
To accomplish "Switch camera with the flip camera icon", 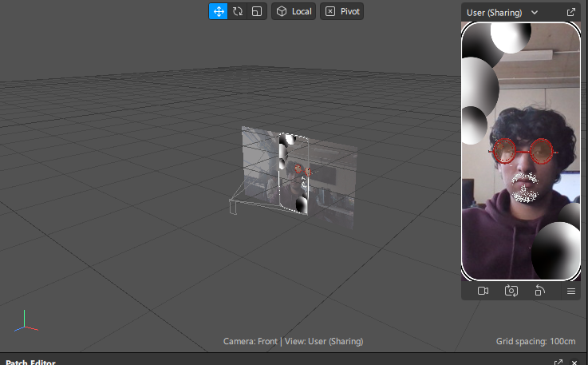I will tap(511, 291).
